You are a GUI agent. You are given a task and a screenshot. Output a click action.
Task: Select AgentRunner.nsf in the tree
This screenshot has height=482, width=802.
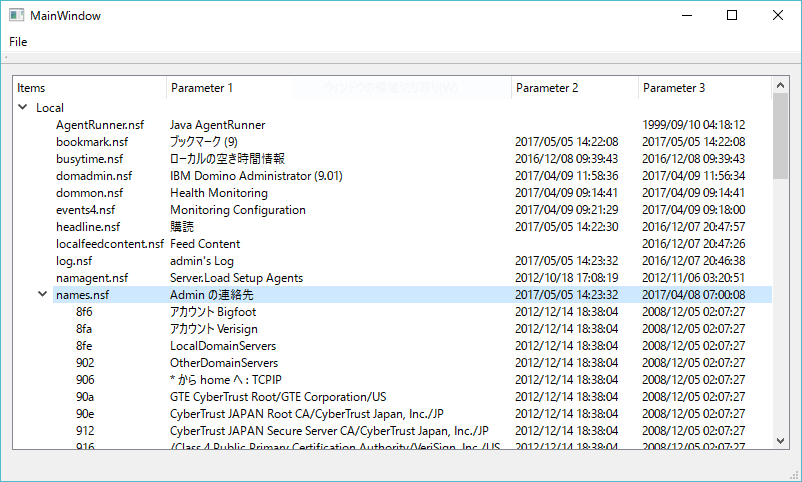point(100,125)
